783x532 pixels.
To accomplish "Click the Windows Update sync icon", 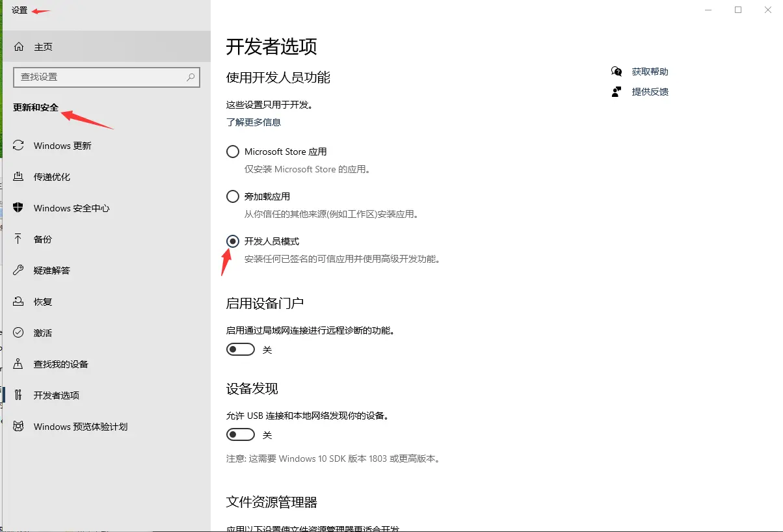I will pyautogui.click(x=19, y=146).
